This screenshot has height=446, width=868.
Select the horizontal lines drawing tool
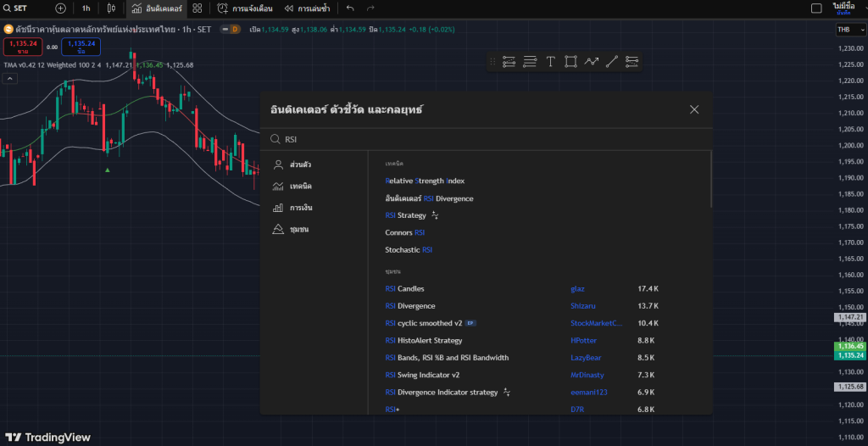point(530,62)
